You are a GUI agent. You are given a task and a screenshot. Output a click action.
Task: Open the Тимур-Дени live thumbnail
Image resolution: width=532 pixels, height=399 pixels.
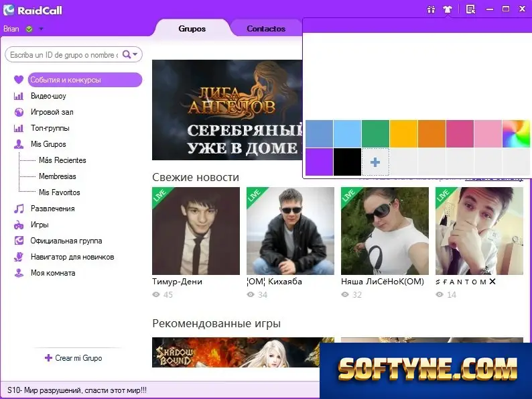pyautogui.click(x=196, y=231)
